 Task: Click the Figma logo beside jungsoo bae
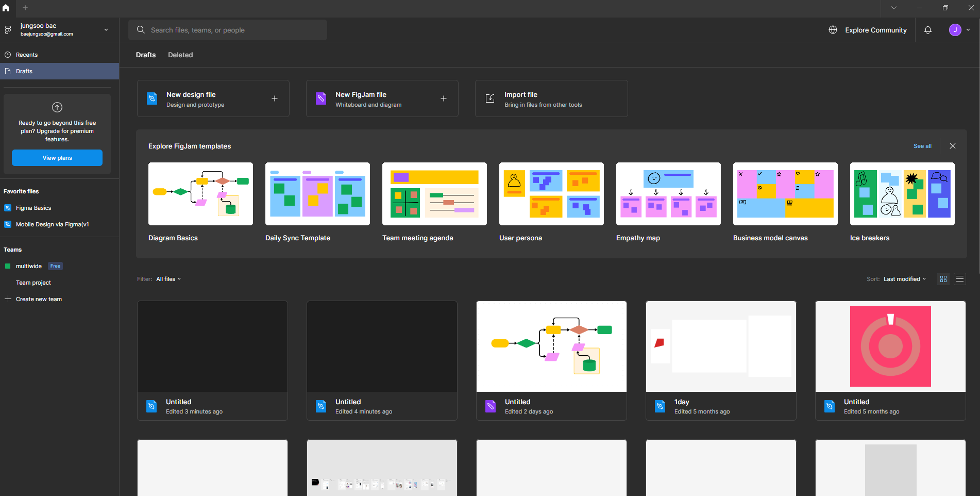pyautogui.click(x=8, y=30)
